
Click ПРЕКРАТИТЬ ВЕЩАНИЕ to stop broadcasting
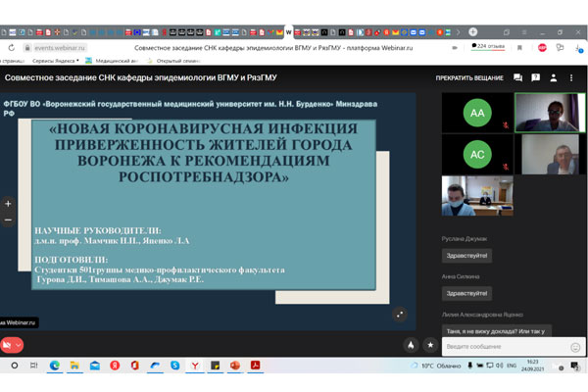coord(469,78)
